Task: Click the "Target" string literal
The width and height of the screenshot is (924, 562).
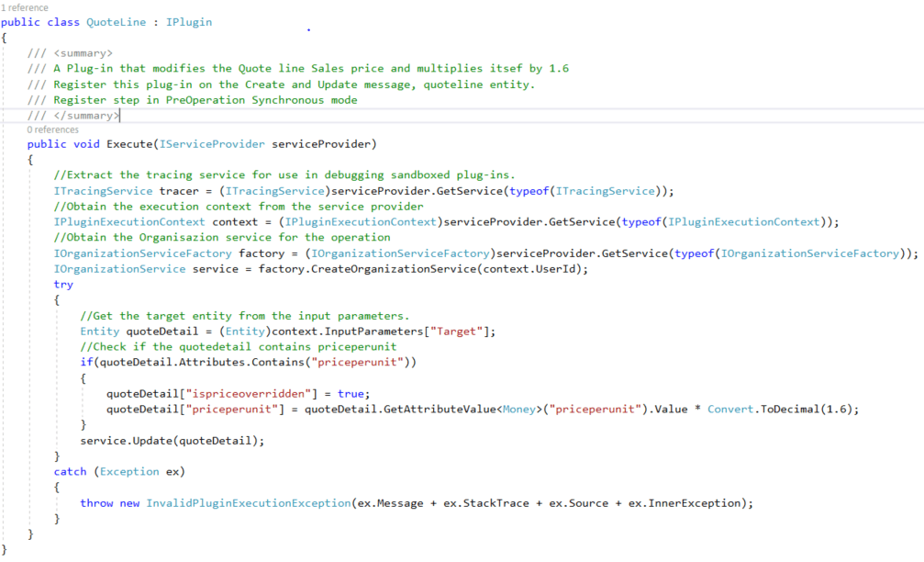Action: [456, 332]
